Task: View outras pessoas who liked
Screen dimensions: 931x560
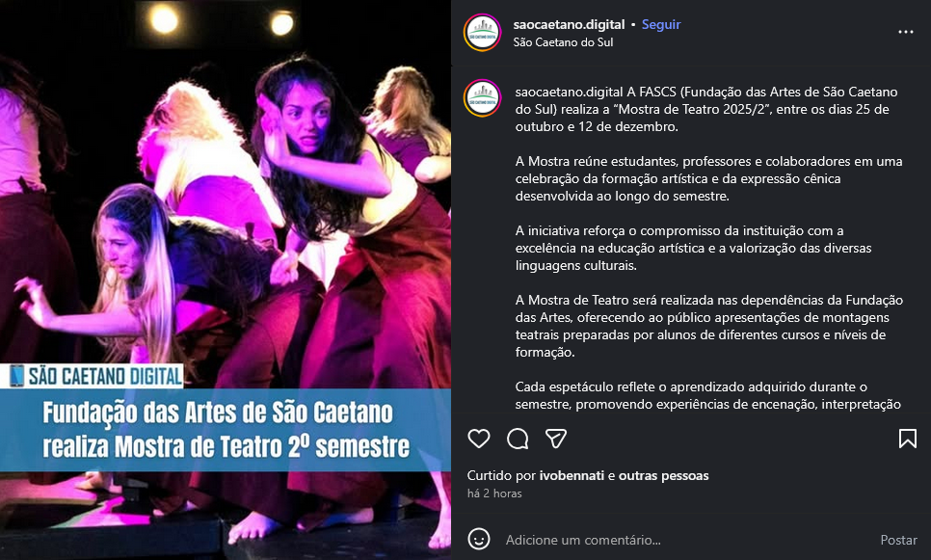Action: tap(663, 476)
